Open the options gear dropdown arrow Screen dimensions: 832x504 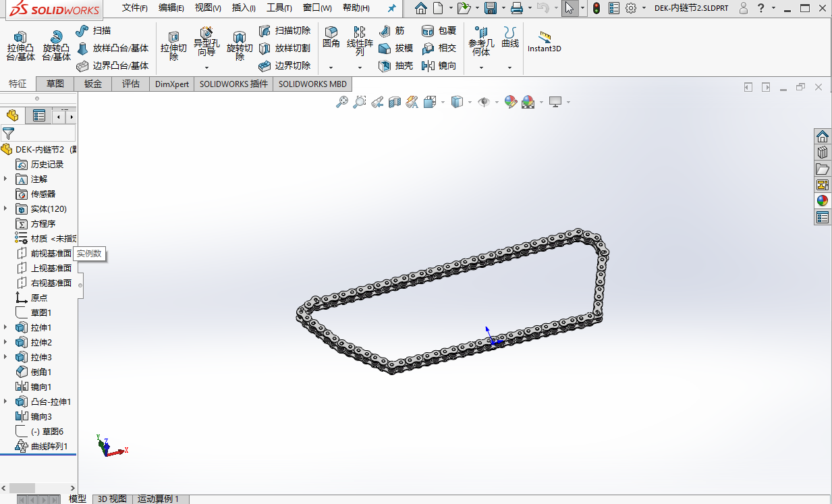pyautogui.click(x=644, y=8)
